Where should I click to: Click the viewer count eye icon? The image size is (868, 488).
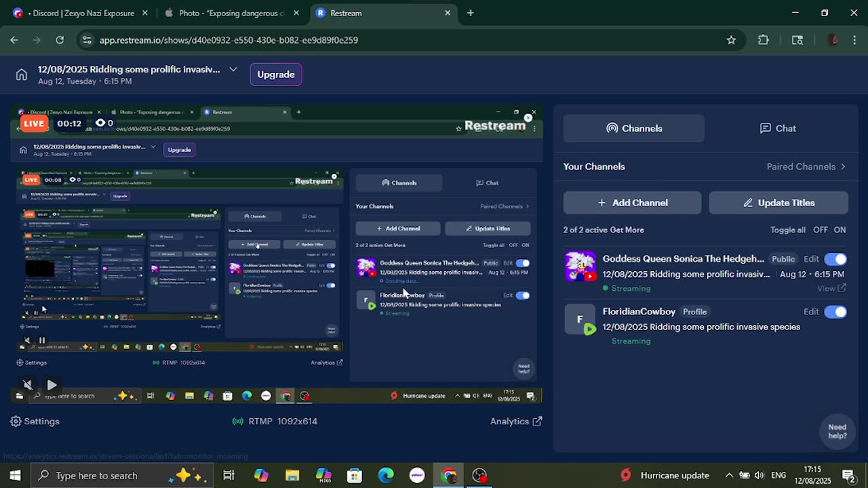100,123
